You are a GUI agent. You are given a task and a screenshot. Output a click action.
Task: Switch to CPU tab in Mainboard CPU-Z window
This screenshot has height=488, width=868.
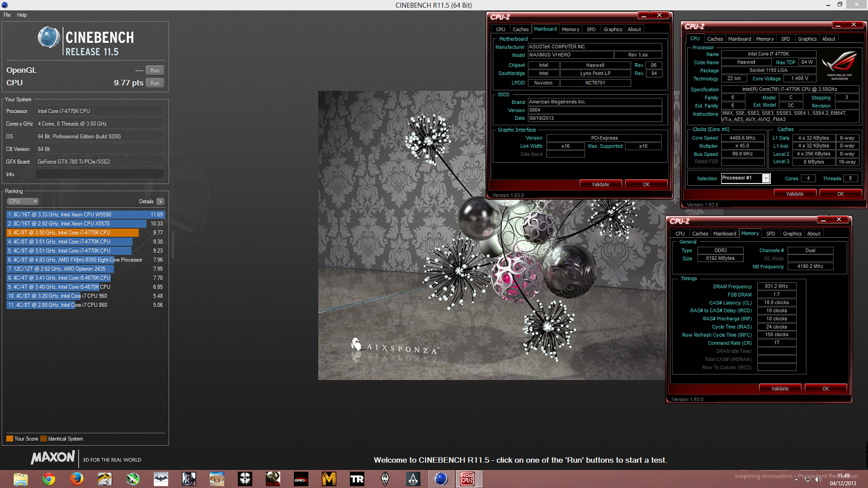pos(501,29)
